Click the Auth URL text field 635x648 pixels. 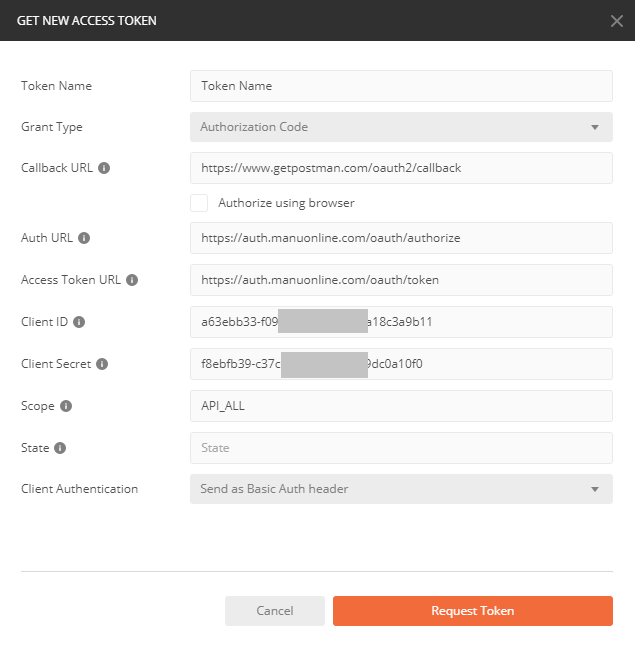coord(401,238)
